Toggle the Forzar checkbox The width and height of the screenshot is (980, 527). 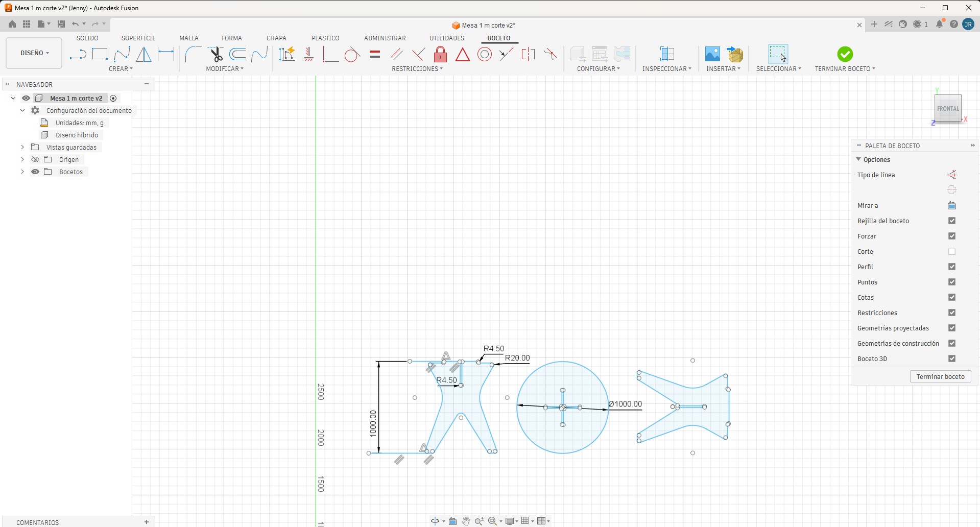[x=952, y=236]
